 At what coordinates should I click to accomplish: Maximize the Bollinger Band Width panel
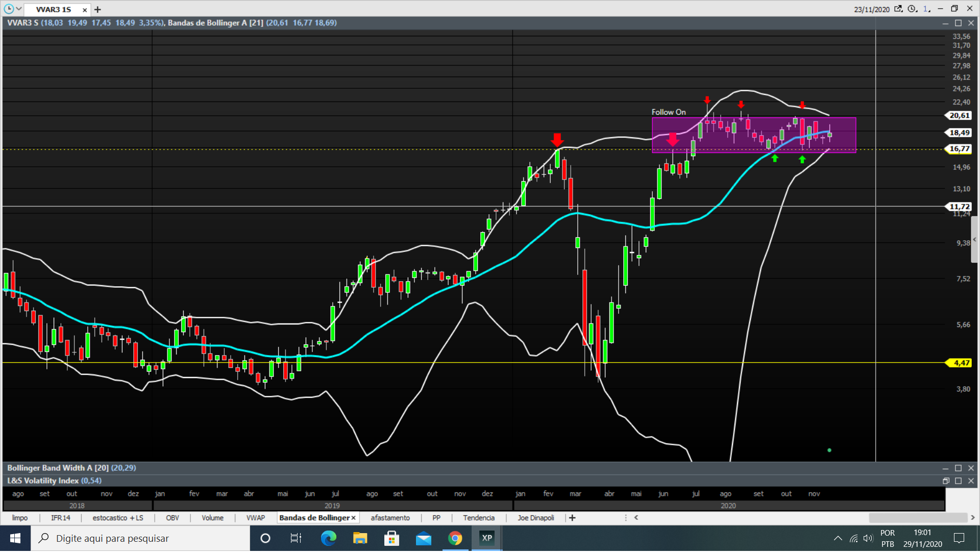click(x=958, y=468)
